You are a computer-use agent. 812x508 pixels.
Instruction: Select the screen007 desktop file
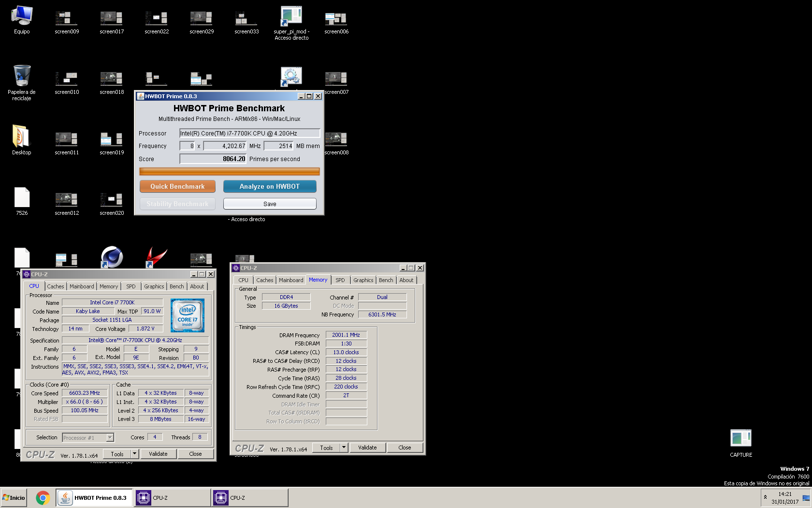pyautogui.click(x=336, y=82)
